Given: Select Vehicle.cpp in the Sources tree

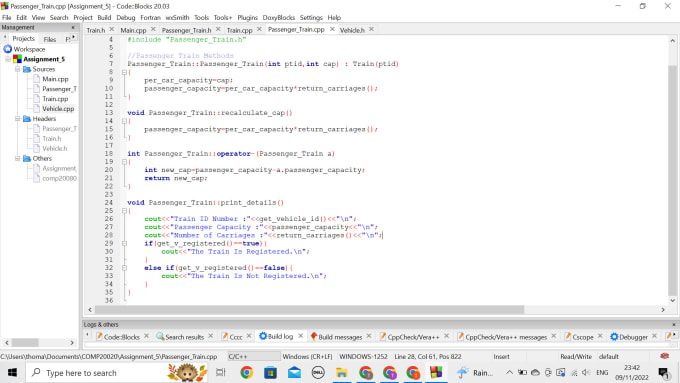Looking at the screenshot, I should click(58, 109).
